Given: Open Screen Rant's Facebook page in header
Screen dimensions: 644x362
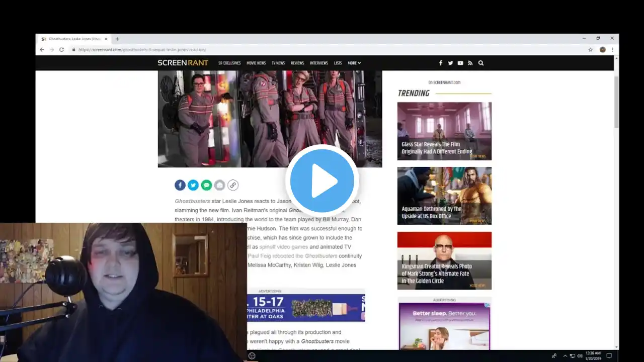Looking at the screenshot, I should (440, 63).
